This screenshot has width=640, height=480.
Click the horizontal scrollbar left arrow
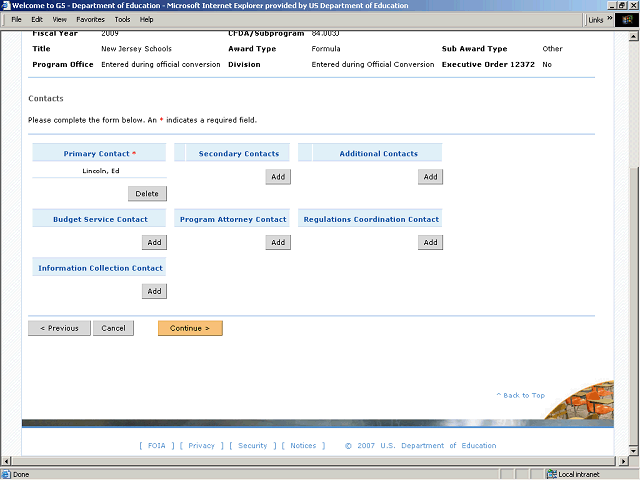click(x=6, y=461)
